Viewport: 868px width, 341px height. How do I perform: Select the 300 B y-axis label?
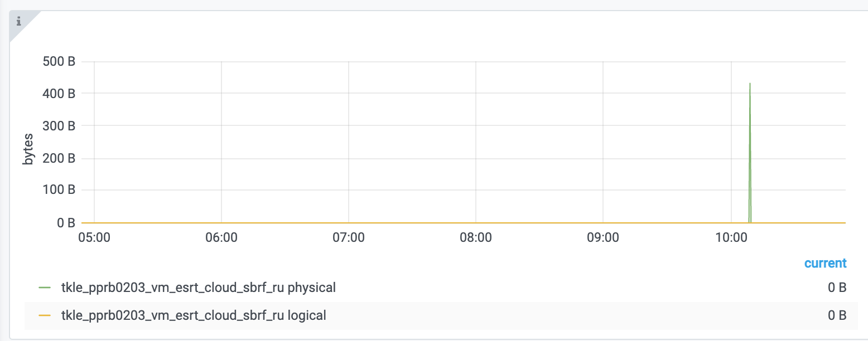(59, 126)
